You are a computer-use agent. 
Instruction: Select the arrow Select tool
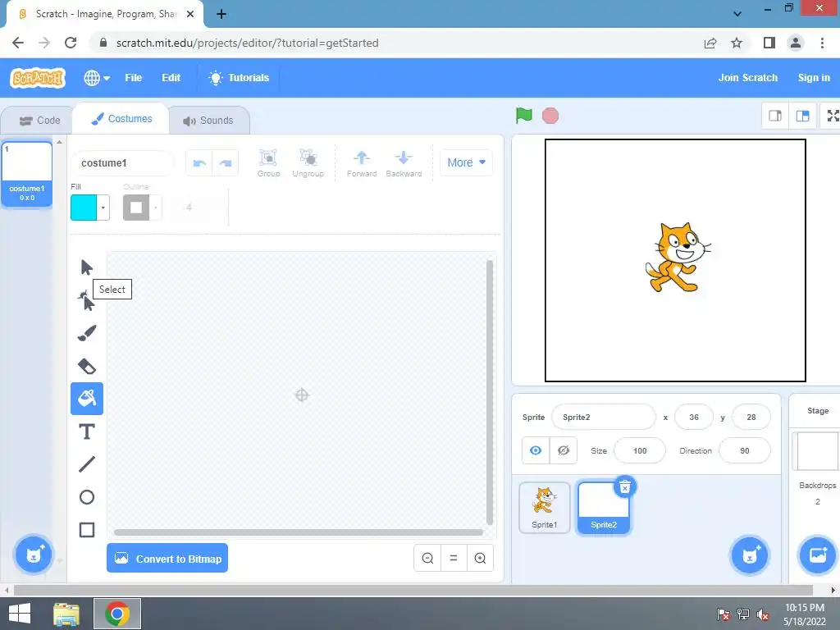tap(86, 267)
